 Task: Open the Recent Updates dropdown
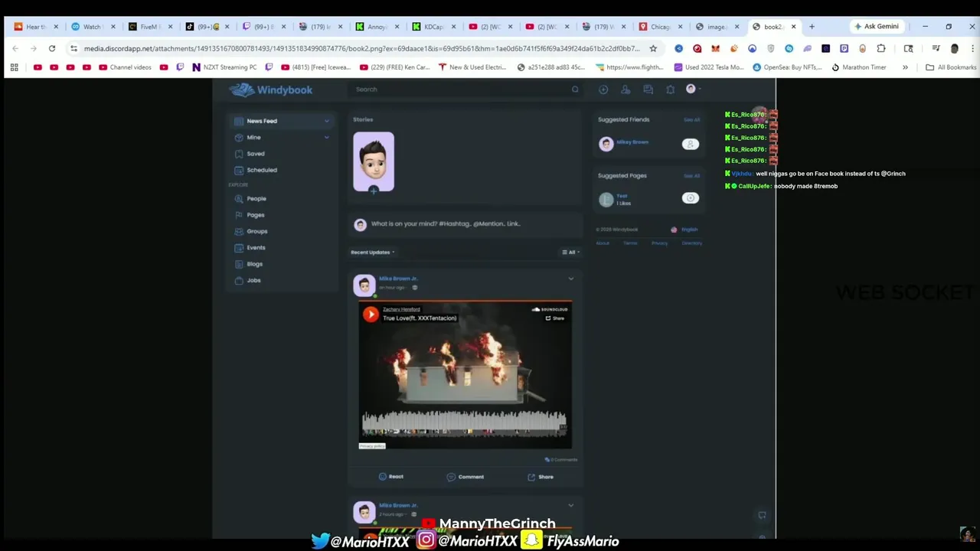coord(373,253)
